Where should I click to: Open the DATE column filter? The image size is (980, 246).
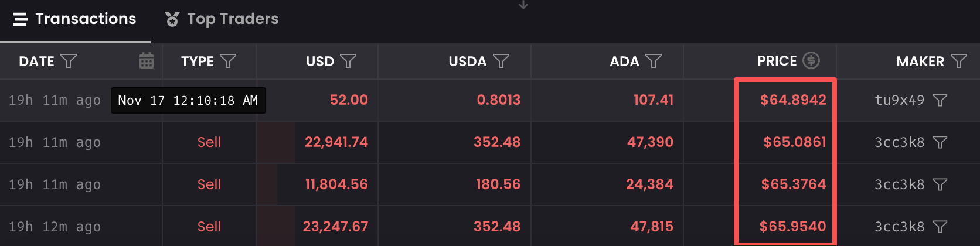point(69,61)
